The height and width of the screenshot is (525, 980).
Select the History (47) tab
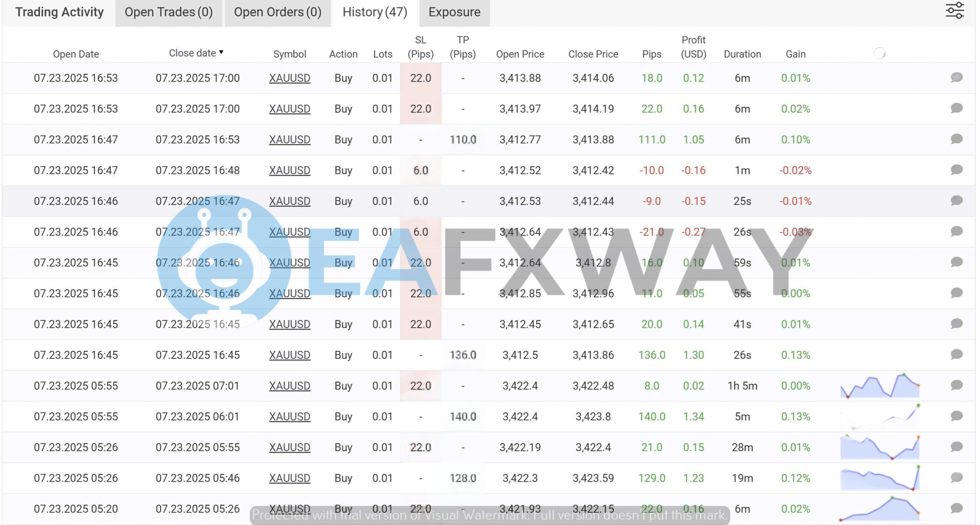click(x=374, y=12)
